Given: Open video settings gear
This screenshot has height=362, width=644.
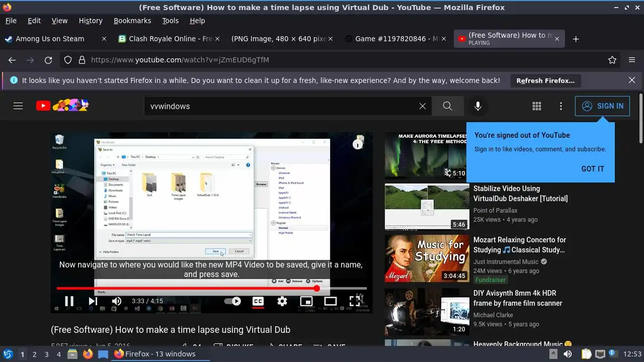Looking at the screenshot, I should 282,301.
